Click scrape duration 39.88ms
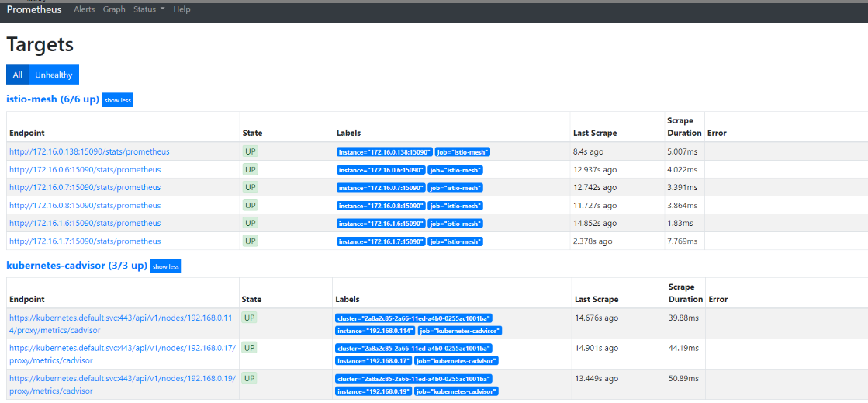 click(683, 318)
